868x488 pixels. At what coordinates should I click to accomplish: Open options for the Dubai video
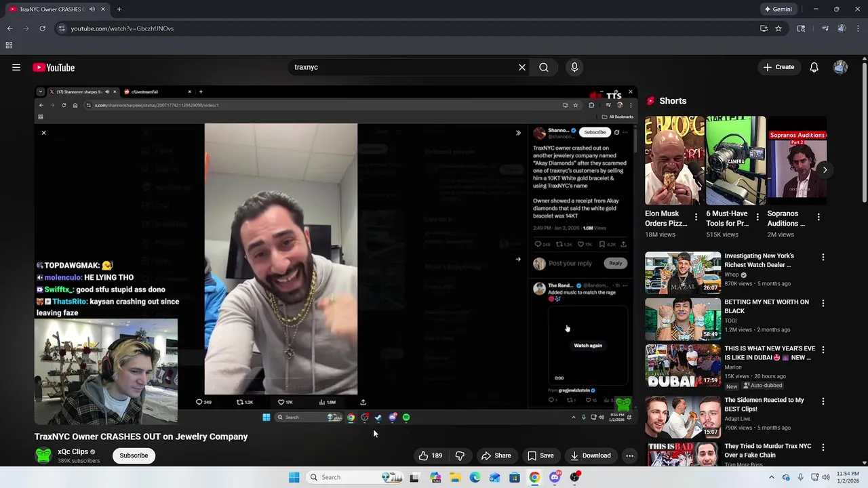point(823,350)
